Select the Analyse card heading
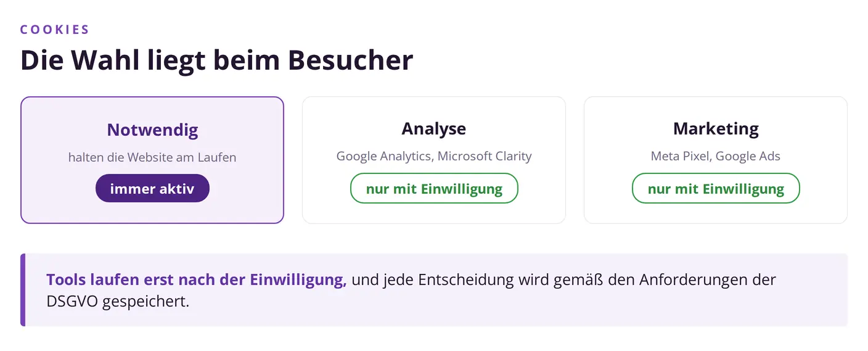 pyautogui.click(x=434, y=128)
